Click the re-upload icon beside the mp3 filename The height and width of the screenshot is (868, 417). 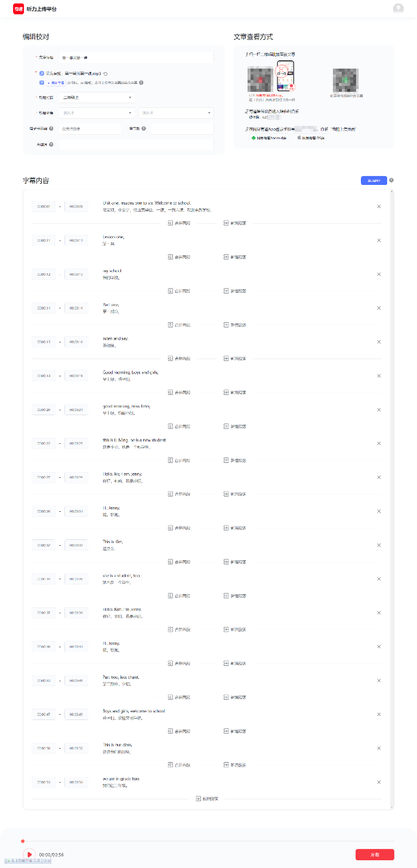(105, 73)
